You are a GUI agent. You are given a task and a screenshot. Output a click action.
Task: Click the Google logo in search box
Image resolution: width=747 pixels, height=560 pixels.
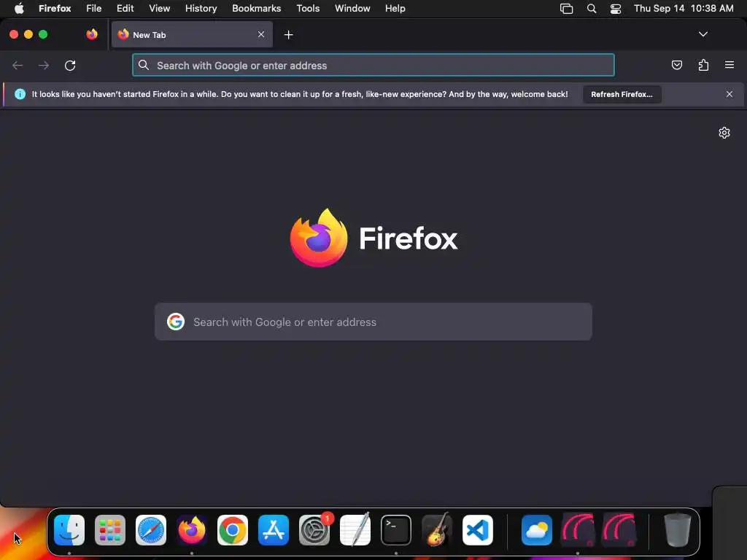point(176,322)
